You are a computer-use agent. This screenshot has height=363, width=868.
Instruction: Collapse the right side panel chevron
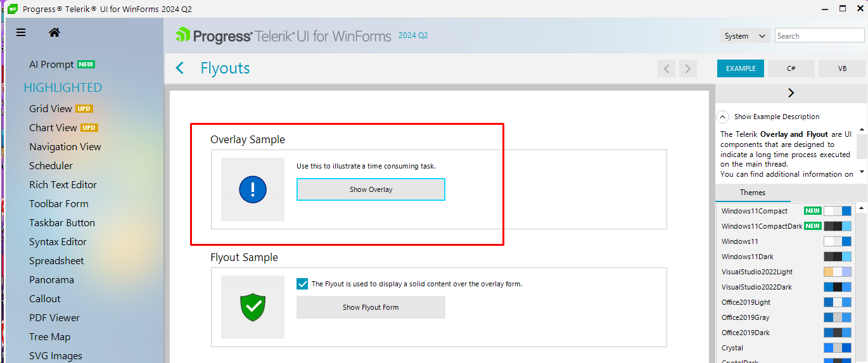(x=791, y=92)
